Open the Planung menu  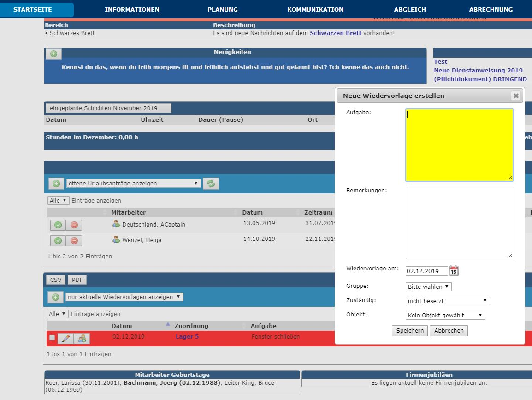223,10
